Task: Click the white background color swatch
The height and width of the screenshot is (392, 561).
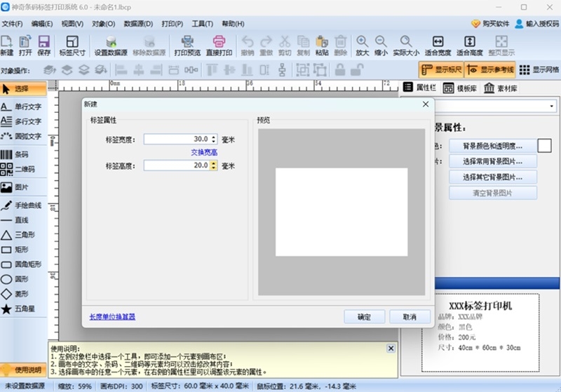Action: pos(545,146)
